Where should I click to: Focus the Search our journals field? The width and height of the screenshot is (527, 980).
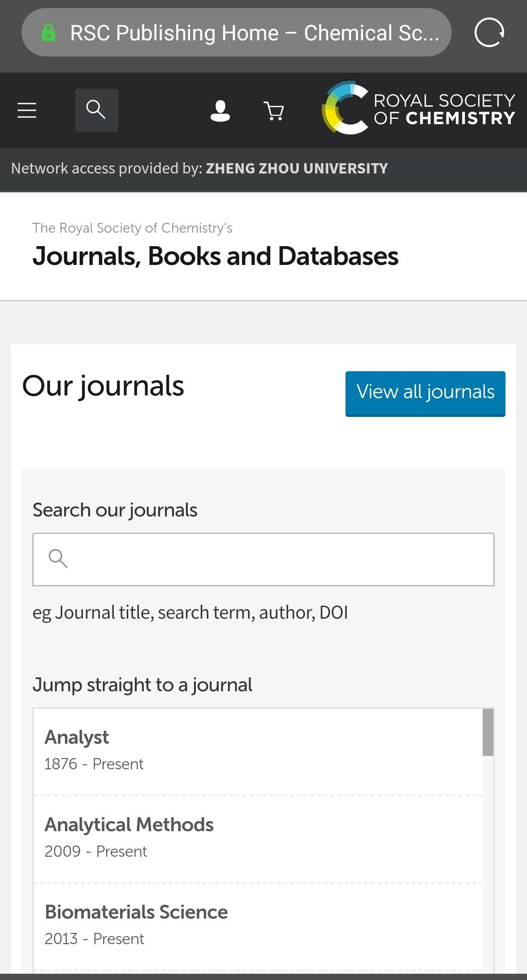coord(263,559)
